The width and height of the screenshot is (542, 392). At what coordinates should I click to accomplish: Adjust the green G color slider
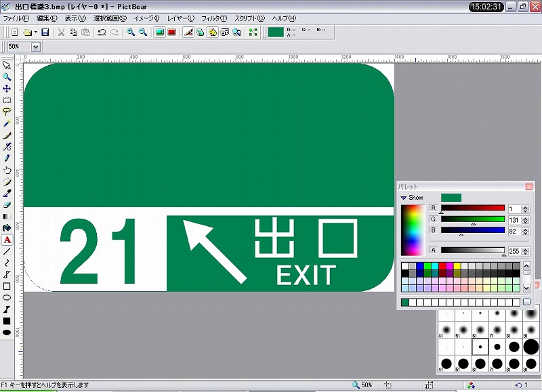coord(472,219)
